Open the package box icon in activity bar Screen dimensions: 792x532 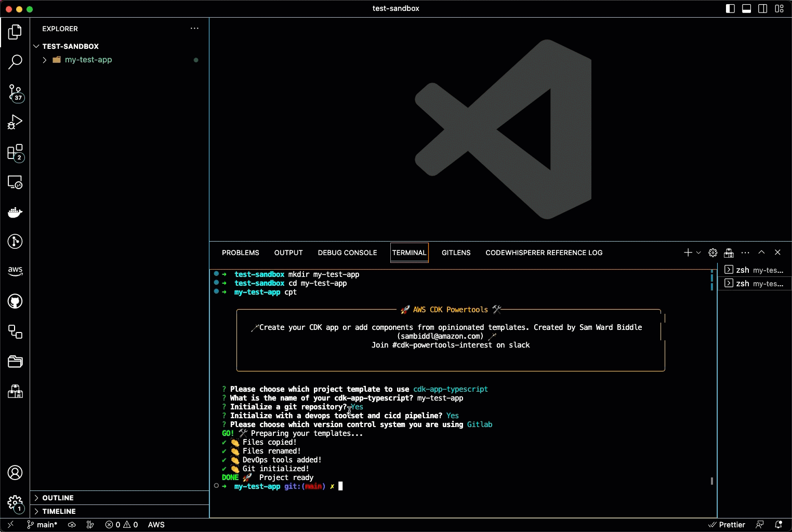[15, 392]
